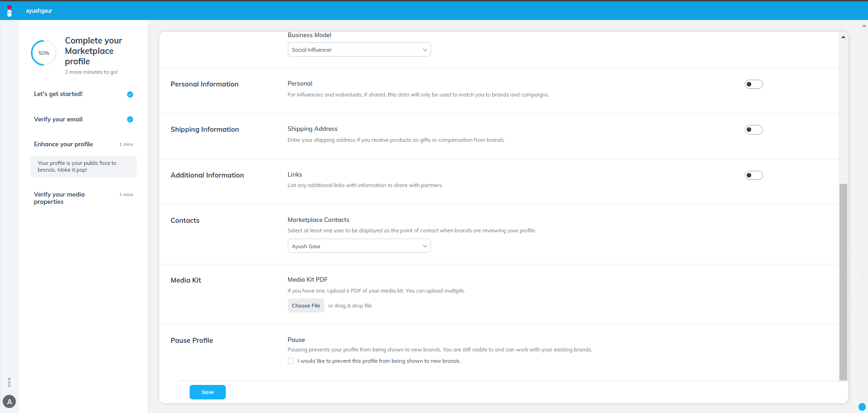This screenshot has width=868, height=413.
Task: Click the Media Kit section heading
Action: click(x=186, y=280)
